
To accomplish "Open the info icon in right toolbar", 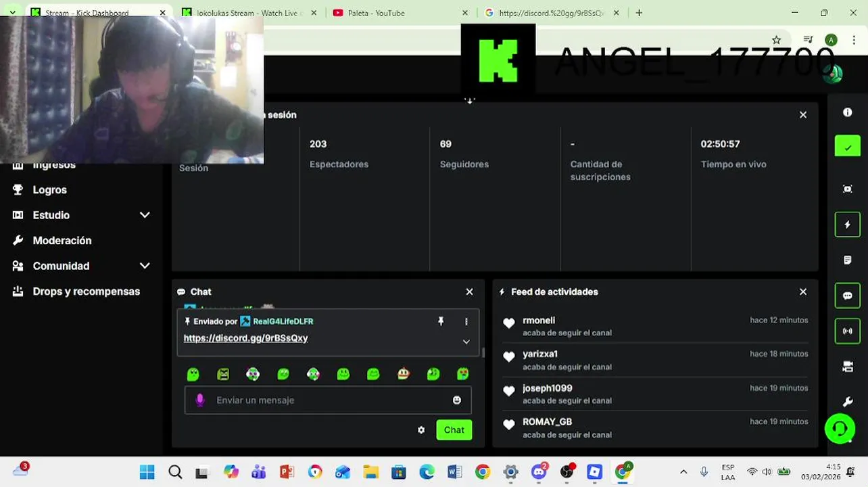I will (847, 112).
